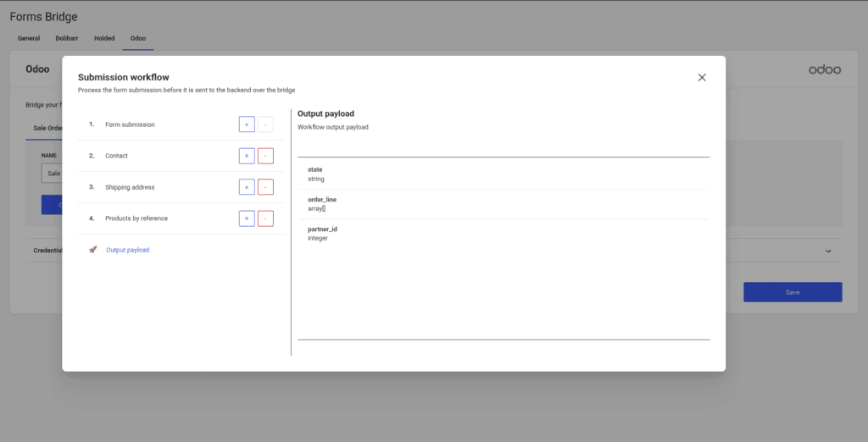
Task: Click the rocket icon beside Output payload
Action: pyautogui.click(x=93, y=250)
